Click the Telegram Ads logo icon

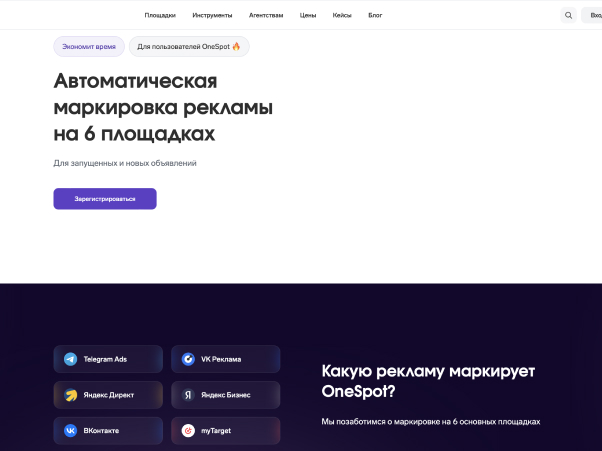(x=71, y=359)
